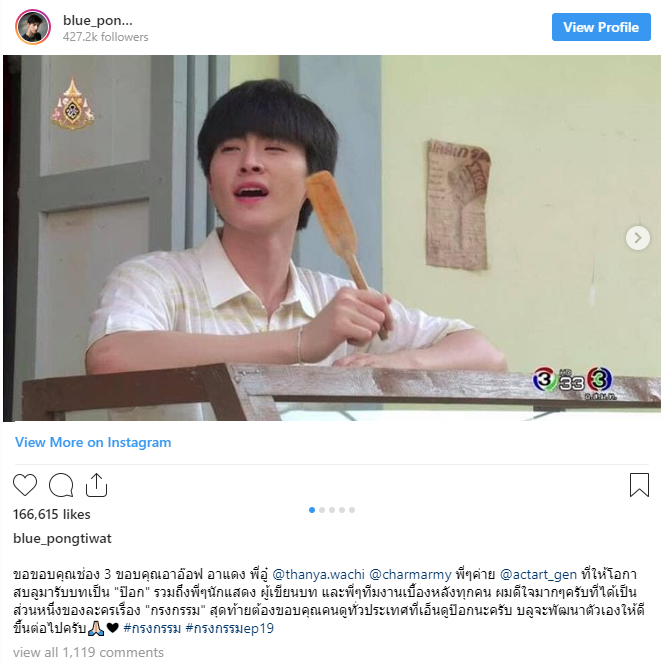Jump to second carousel dot
The height and width of the screenshot is (665, 662).
[x=322, y=510]
